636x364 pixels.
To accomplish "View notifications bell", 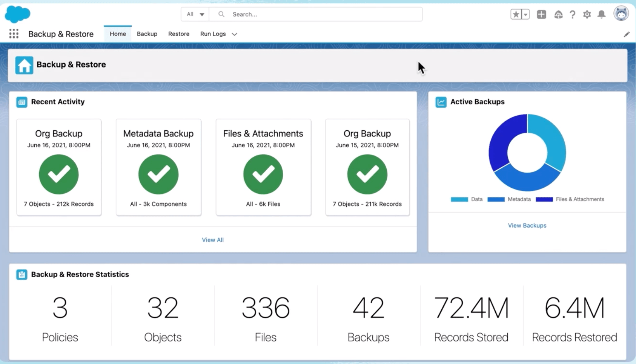I will click(x=602, y=14).
